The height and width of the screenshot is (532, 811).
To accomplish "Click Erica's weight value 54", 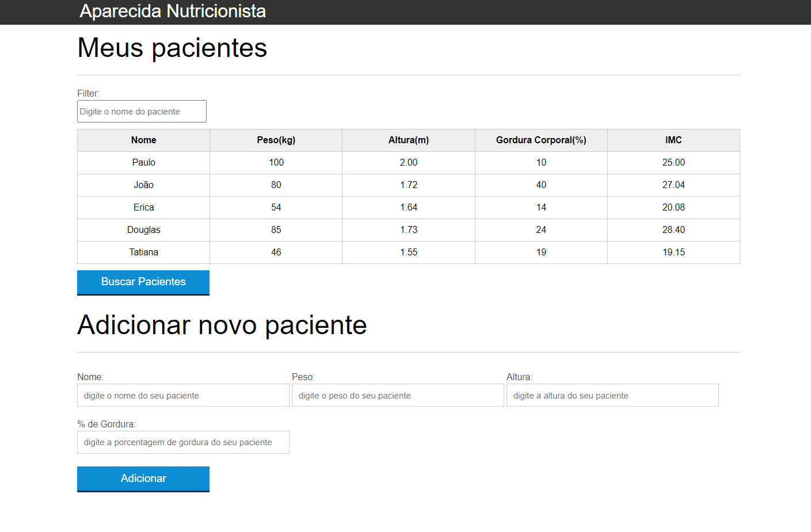I will coord(276,208).
